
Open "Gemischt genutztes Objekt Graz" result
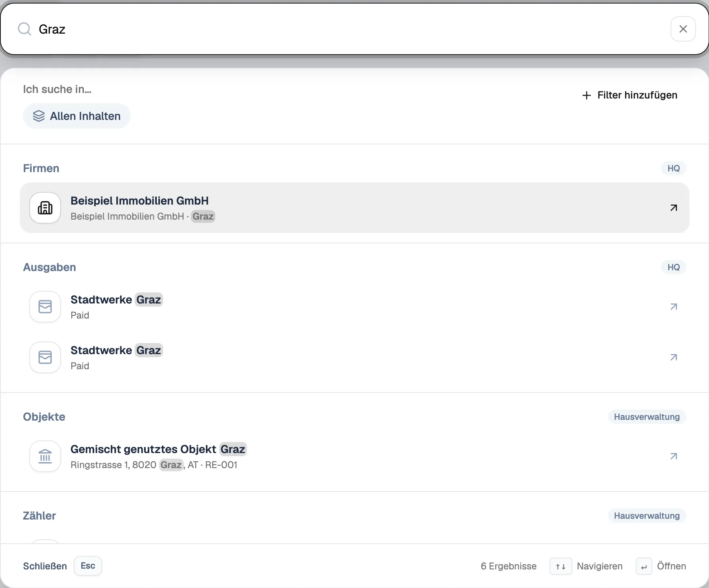point(354,456)
